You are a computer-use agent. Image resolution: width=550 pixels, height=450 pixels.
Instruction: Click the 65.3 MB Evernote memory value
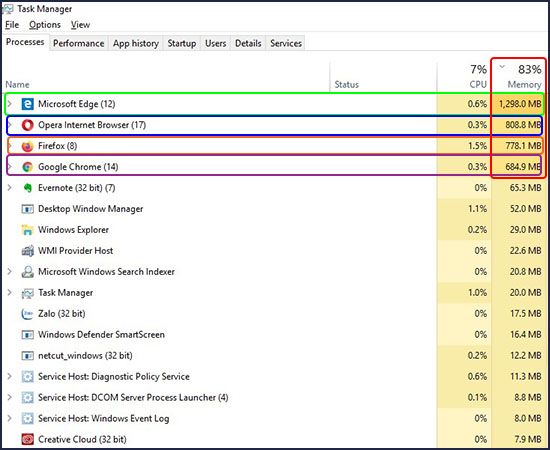click(525, 188)
